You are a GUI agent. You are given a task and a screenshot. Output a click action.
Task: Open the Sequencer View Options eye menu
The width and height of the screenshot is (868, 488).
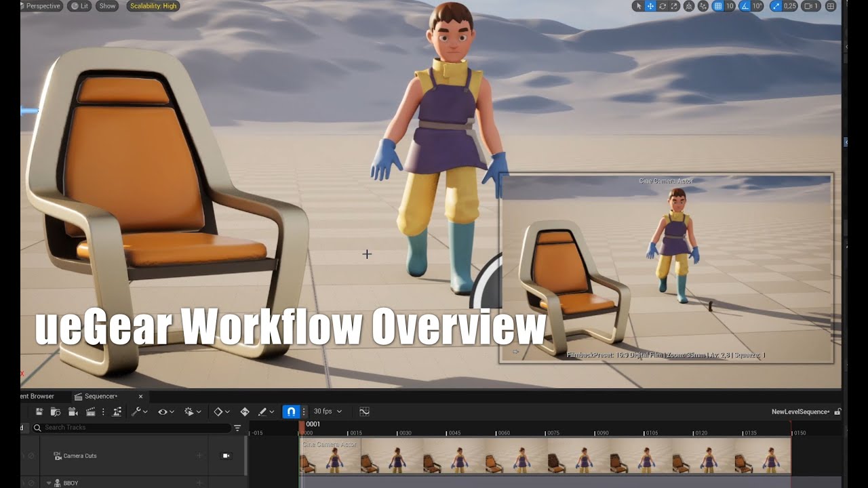(166, 411)
